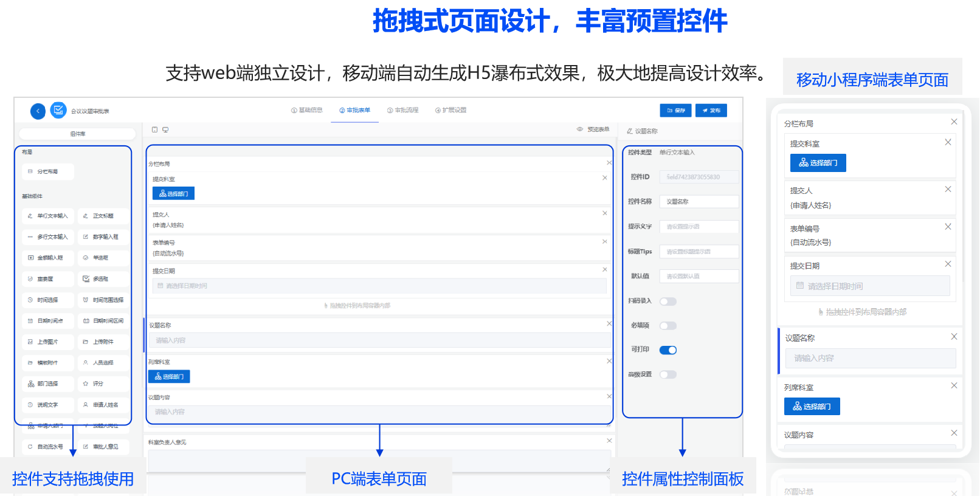Click the 发布 publish button
Viewport: 980px width, 496px height.
(x=711, y=111)
